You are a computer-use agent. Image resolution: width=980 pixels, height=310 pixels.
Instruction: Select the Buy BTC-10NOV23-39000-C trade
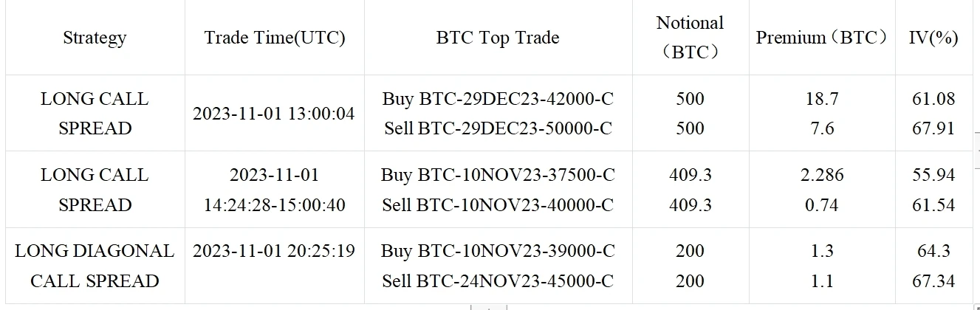pyautogui.click(x=498, y=251)
